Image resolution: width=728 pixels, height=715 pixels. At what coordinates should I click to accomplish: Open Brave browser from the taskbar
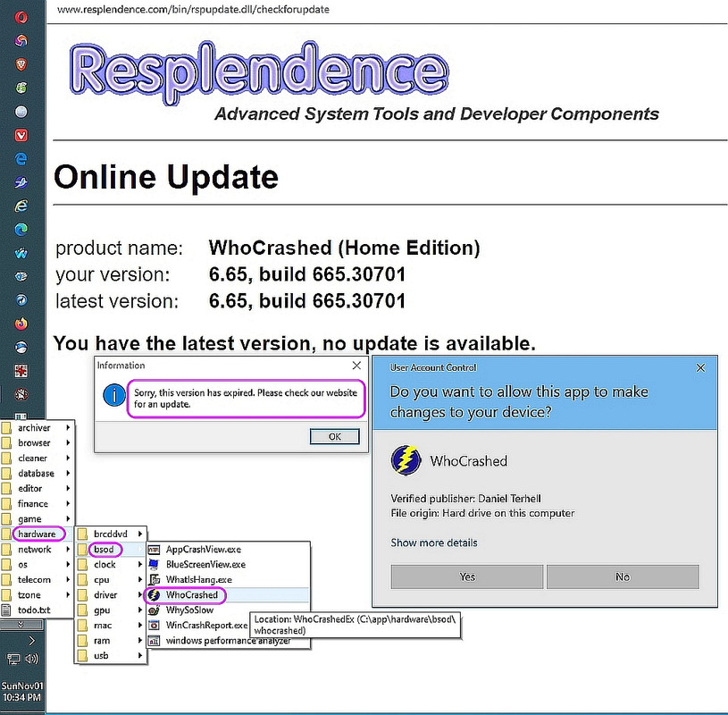coord(21,64)
